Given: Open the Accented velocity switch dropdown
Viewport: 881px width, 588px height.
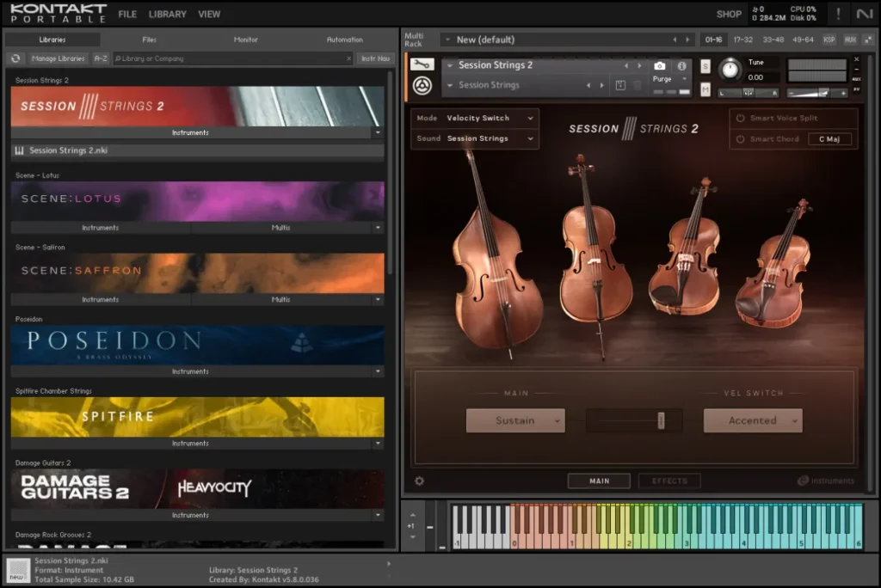Looking at the screenshot, I should [753, 420].
